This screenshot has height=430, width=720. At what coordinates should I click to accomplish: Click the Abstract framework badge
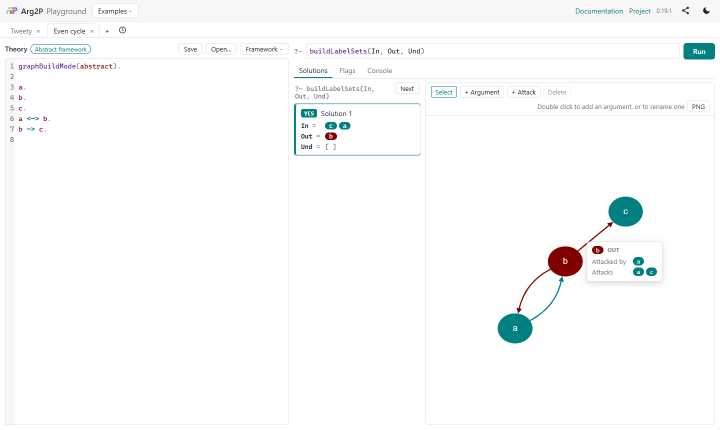61,49
